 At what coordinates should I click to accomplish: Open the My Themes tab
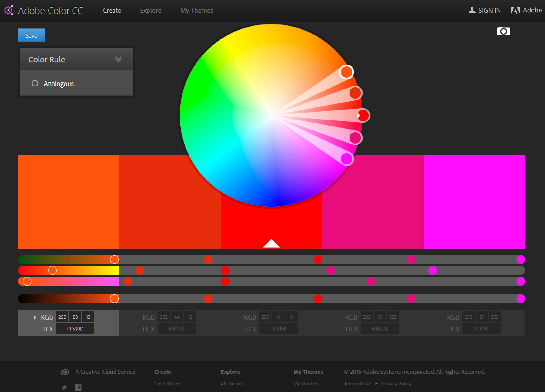(197, 10)
